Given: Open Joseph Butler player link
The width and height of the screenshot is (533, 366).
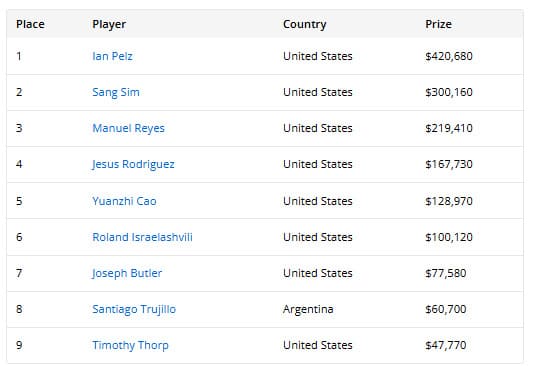Looking at the screenshot, I should (x=126, y=273).
